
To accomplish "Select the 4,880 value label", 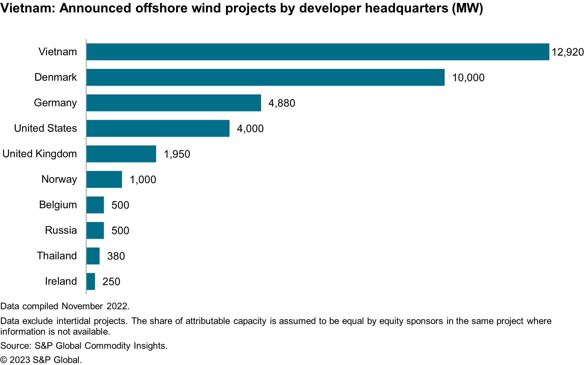I will (281, 103).
